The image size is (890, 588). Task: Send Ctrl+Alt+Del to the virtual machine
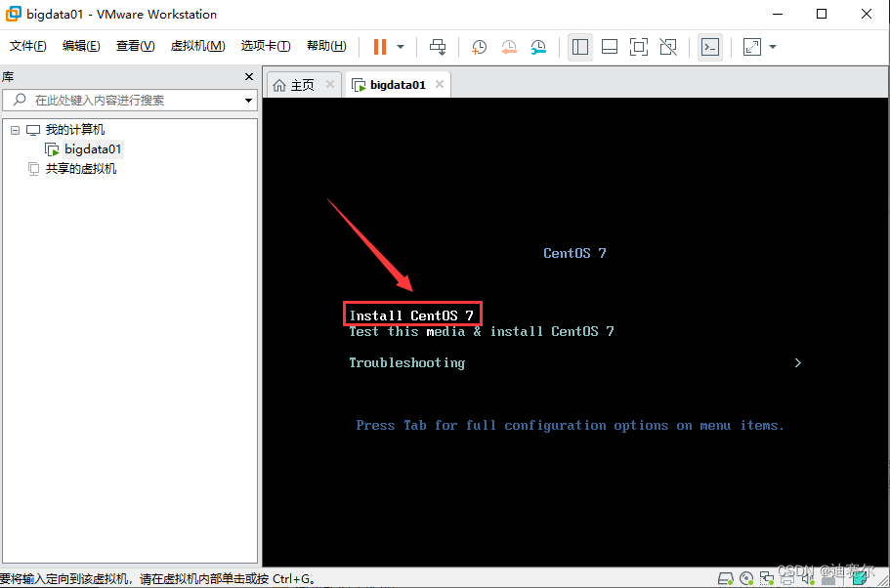(438, 47)
